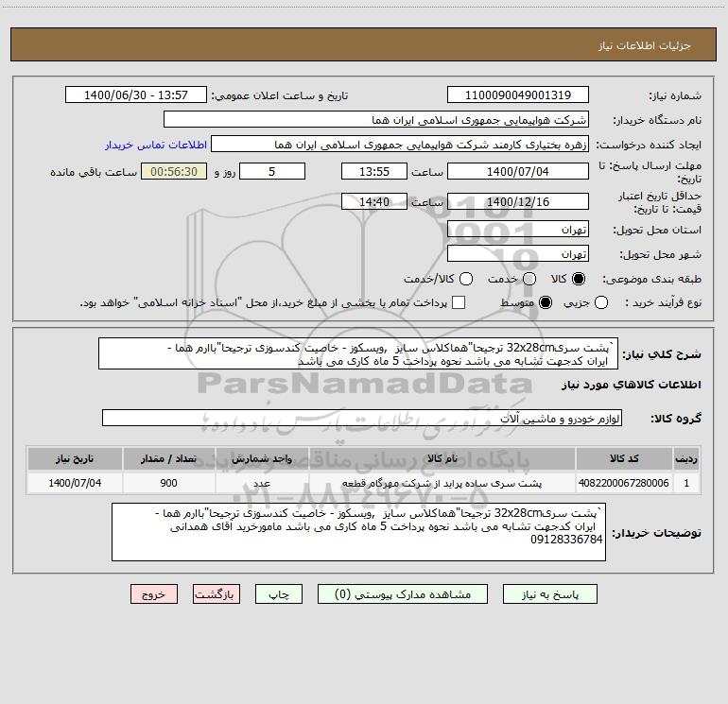This screenshot has width=728, height=704.
Task: Click the مشاهده مدارک پیوستی (0) button
Action: (x=403, y=594)
